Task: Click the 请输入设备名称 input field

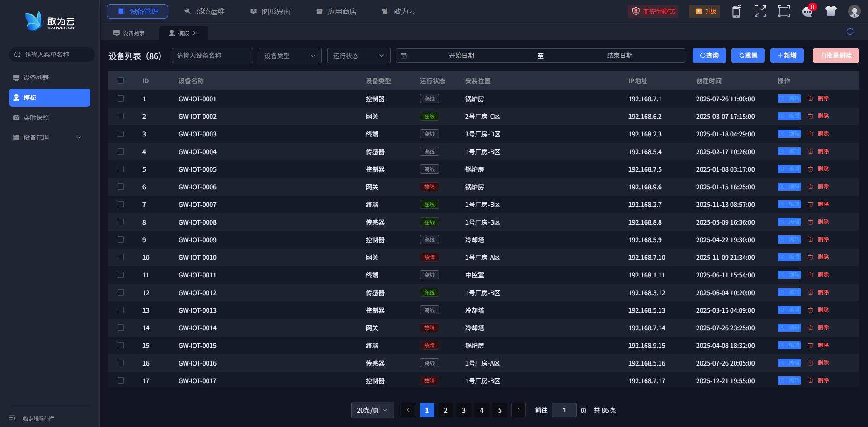Action: point(212,56)
